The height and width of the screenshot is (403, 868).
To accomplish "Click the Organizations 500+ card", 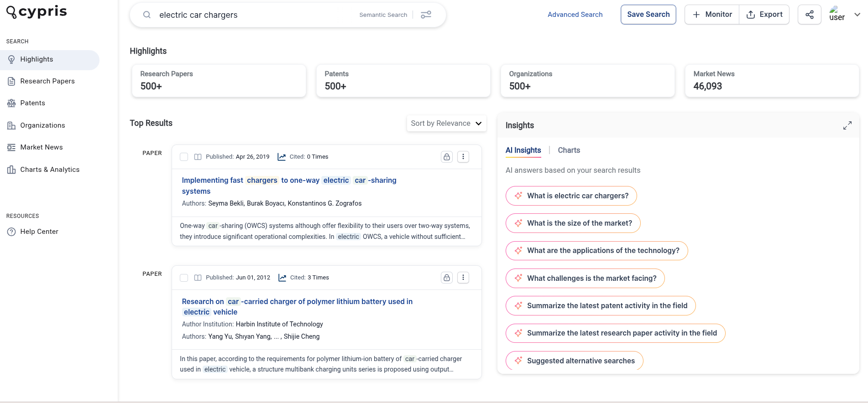I will tap(587, 81).
